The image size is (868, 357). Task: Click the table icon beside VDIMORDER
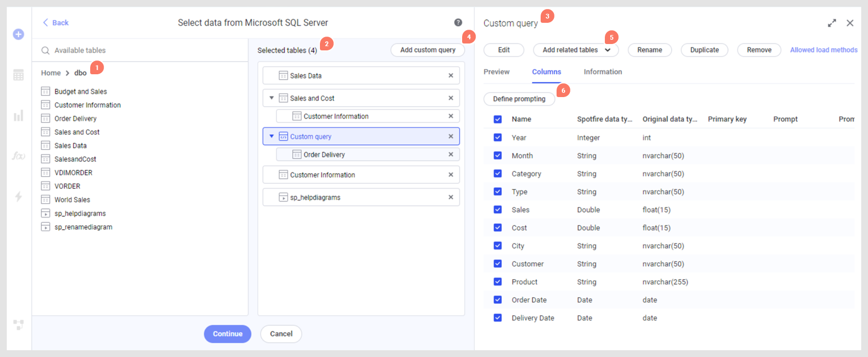click(46, 172)
